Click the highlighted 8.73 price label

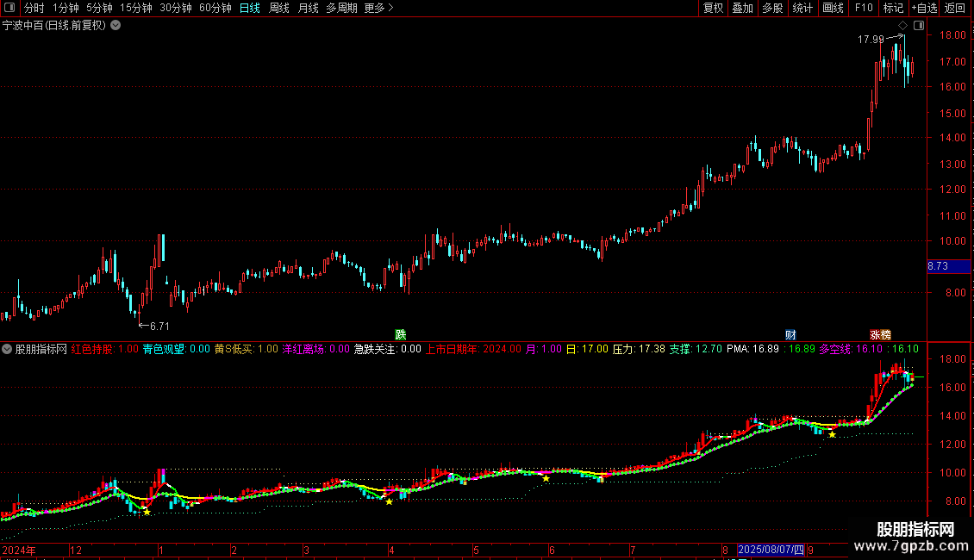click(x=948, y=266)
